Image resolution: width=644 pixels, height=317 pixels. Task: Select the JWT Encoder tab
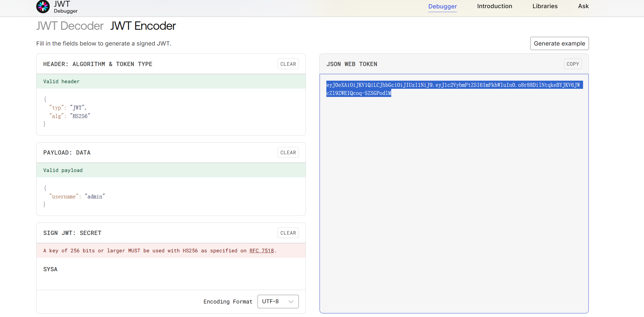143,26
